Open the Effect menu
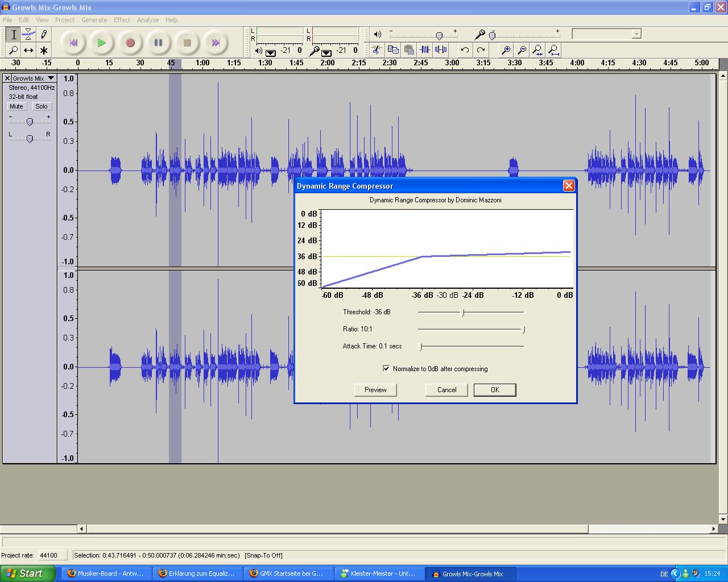Image resolution: width=728 pixels, height=582 pixels. pos(122,20)
